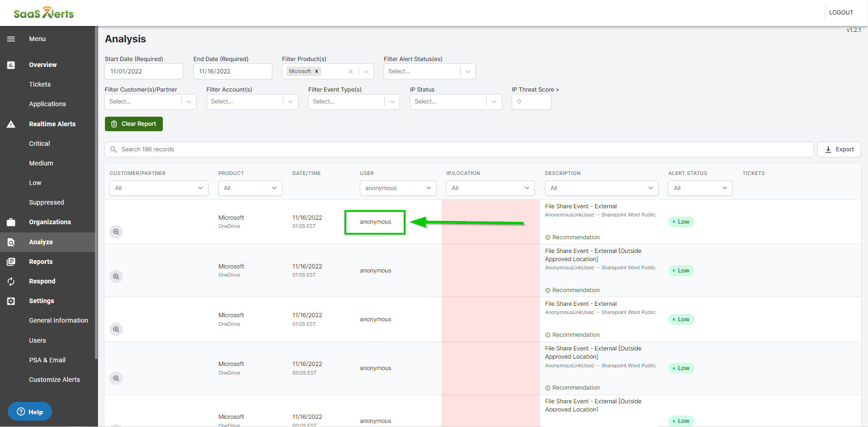Open Customize Alerts settings
This screenshot has height=427, width=868.
coord(54,380)
